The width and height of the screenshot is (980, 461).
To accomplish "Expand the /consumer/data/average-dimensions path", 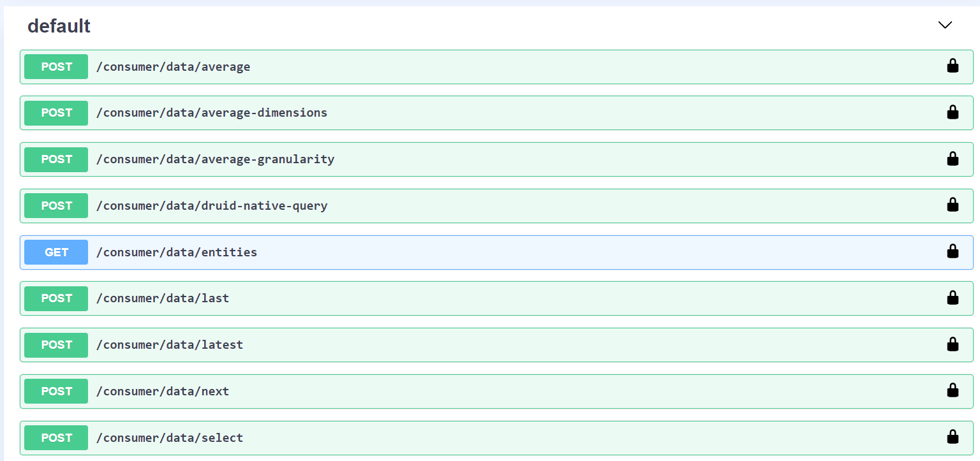I will [212, 113].
